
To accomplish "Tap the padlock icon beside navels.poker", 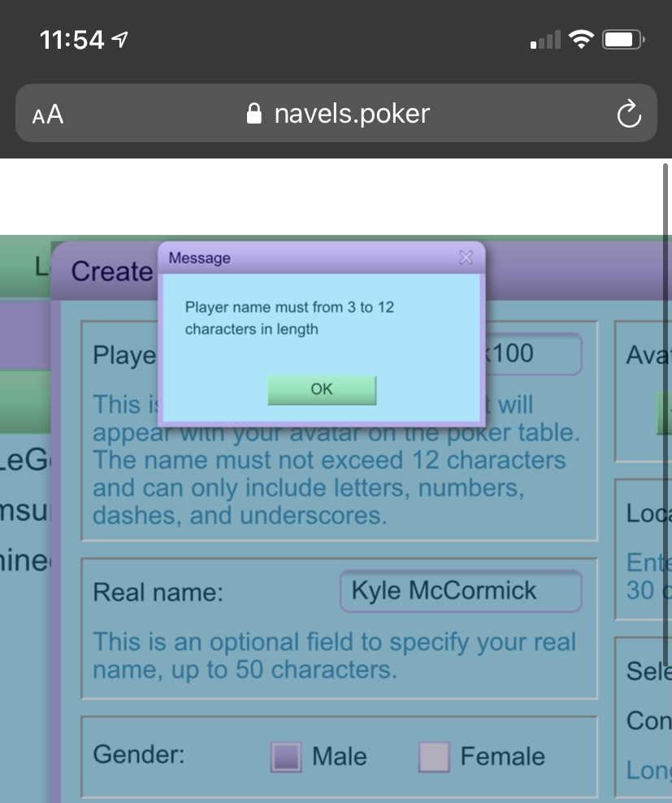I will (x=254, y=114).
